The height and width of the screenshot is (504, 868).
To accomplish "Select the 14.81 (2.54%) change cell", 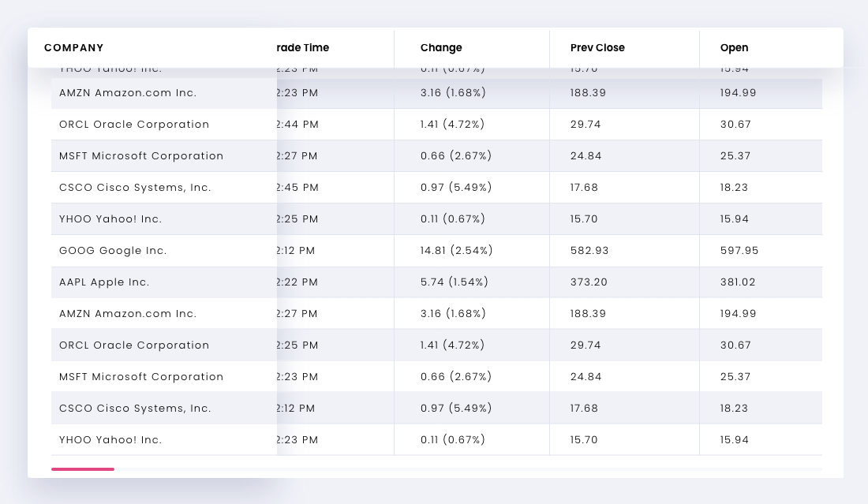I will click(x=456, y=251).
